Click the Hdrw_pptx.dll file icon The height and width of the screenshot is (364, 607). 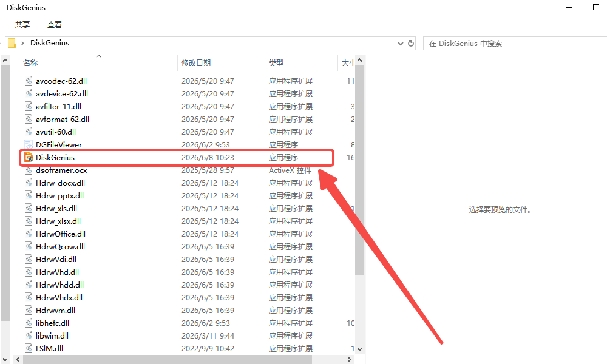pos(29,196)
